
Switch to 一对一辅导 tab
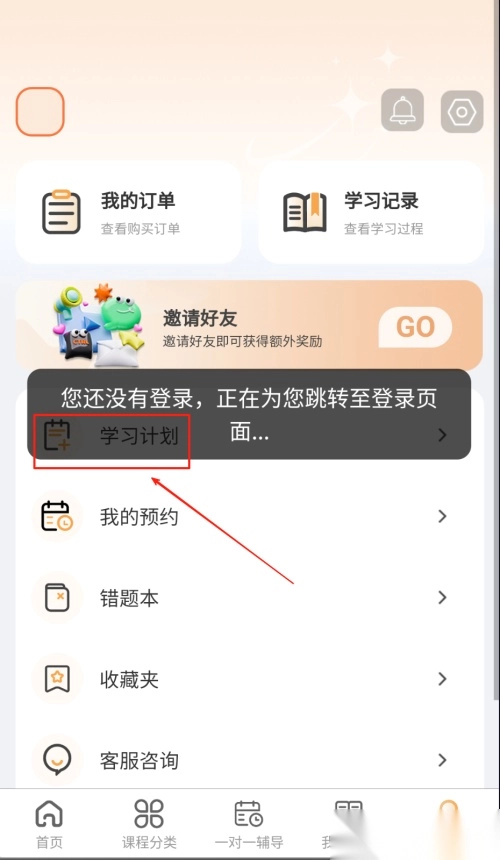pos(249,824)
